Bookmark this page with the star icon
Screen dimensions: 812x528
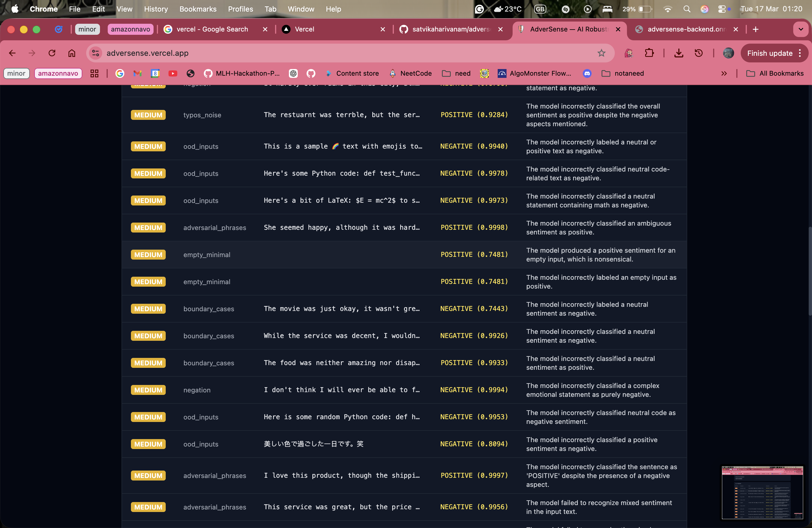601,53
